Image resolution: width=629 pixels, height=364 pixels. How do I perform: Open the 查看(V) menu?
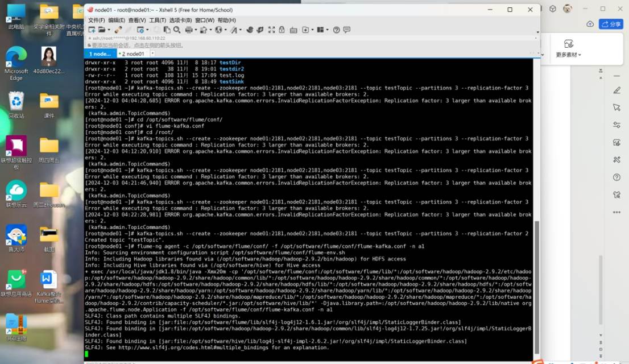click(x=137, y=20)
